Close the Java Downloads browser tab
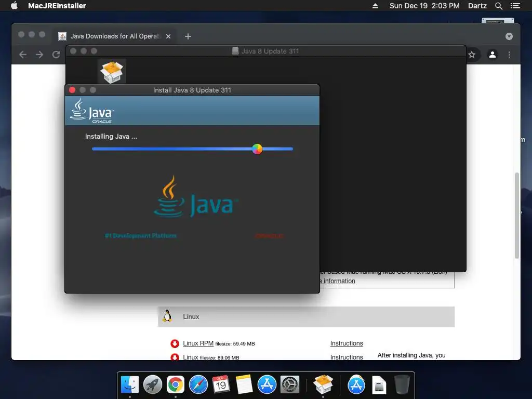This screenshot has height=399, width=532. 168,36
